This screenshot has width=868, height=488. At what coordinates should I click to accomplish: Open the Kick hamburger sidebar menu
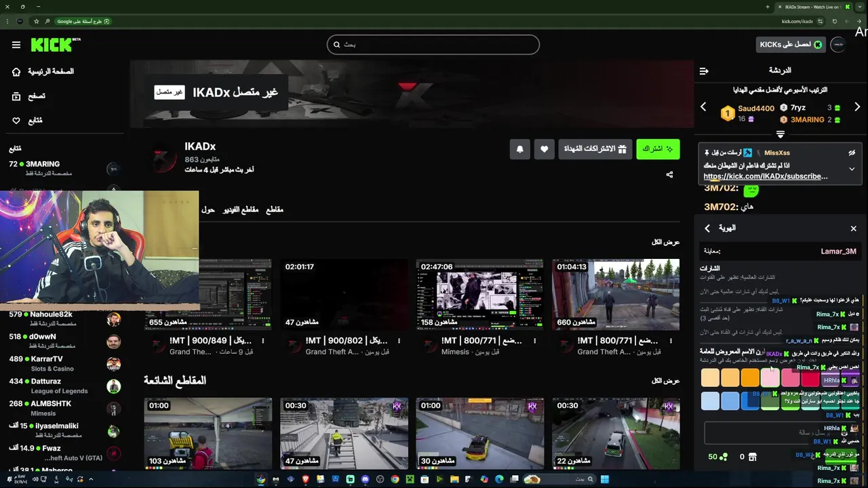[x=16, y=45]
